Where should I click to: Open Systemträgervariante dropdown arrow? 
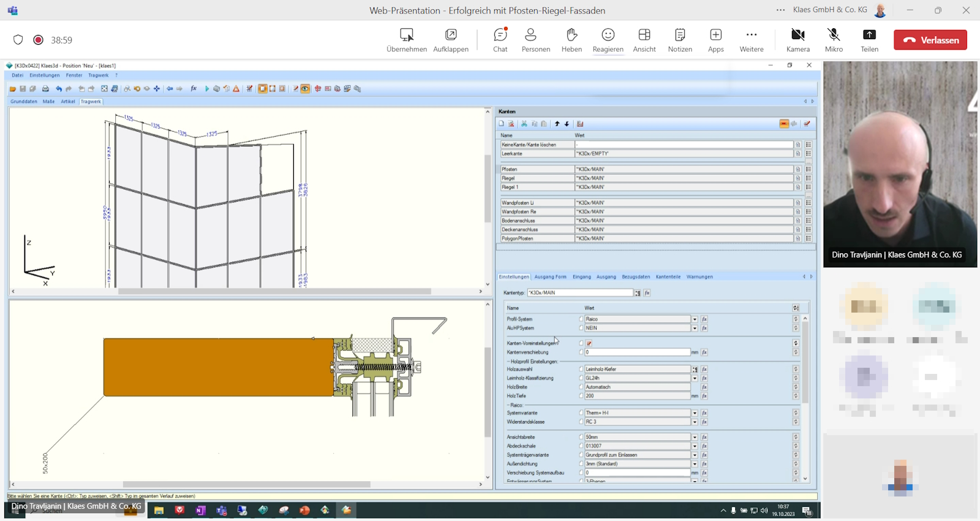[695, 455]
